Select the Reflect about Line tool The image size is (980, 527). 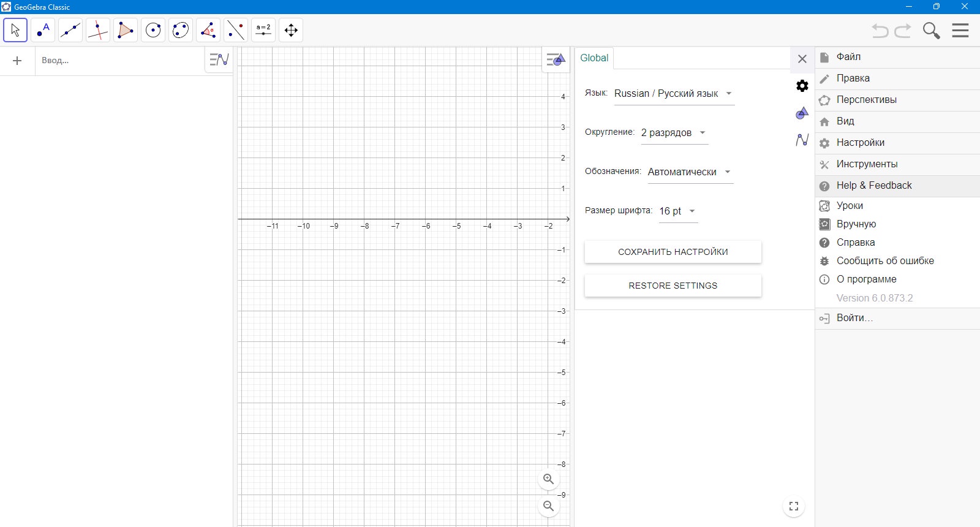click(x=236, y=30)
